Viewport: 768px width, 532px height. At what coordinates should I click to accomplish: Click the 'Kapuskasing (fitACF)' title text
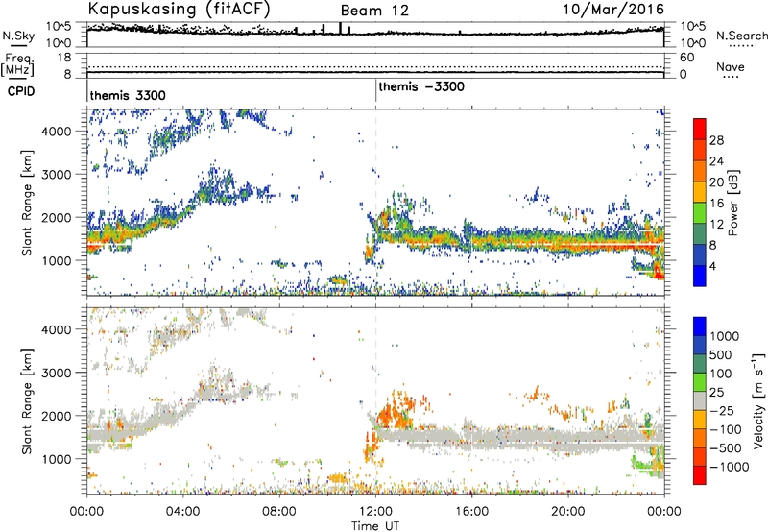(179, 9)
